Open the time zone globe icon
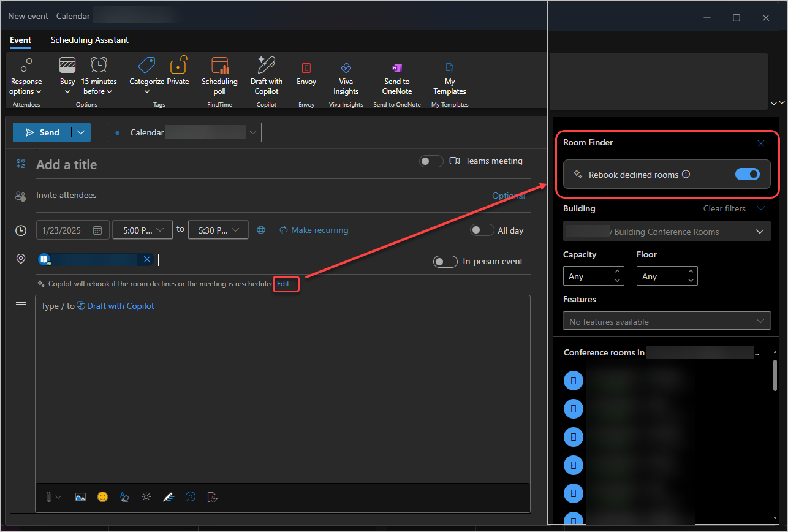The height and width of the screenshot is (532, 788). click(260, 230)
